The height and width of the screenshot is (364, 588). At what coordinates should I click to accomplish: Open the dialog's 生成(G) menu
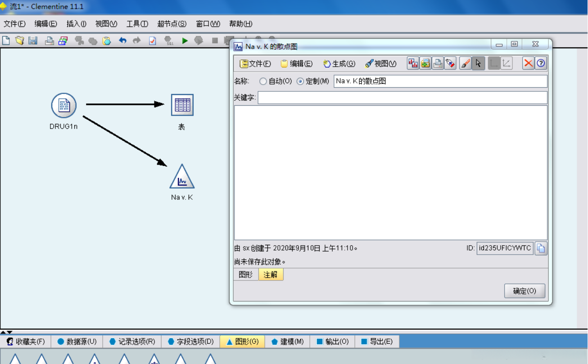[x=339, y=63]
